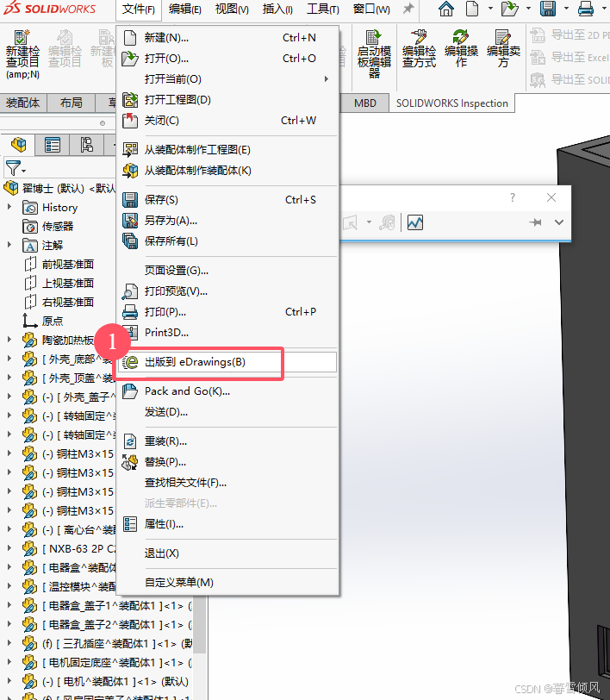
Task: Select Open Drawing (打开工程图) menu entry
Action: point(227,100)
